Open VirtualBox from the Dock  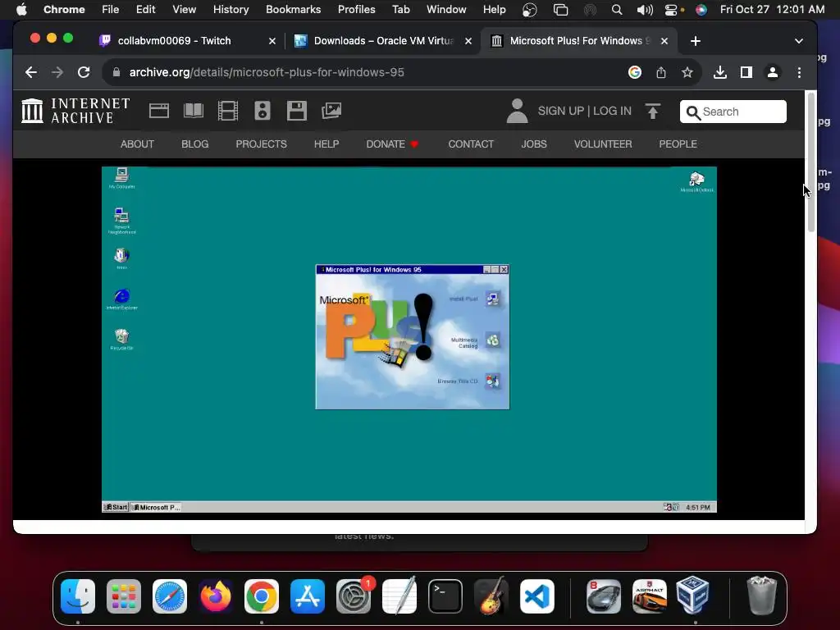point(693,596)
